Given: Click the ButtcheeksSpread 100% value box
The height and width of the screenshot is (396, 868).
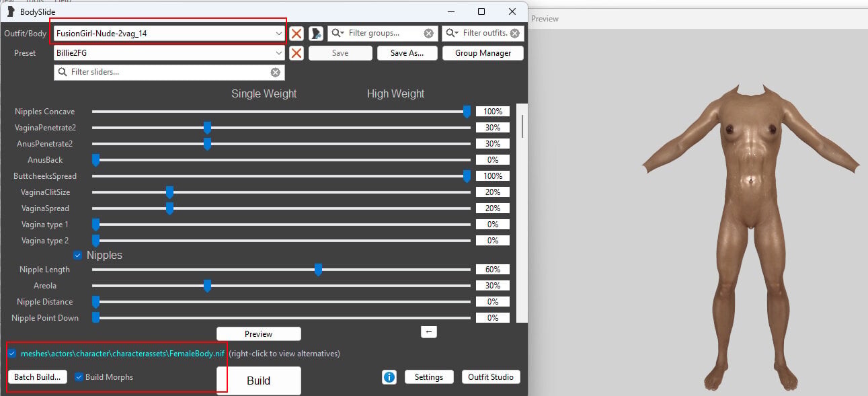Looking at the screenshot, I should click(x=493, y=176).
